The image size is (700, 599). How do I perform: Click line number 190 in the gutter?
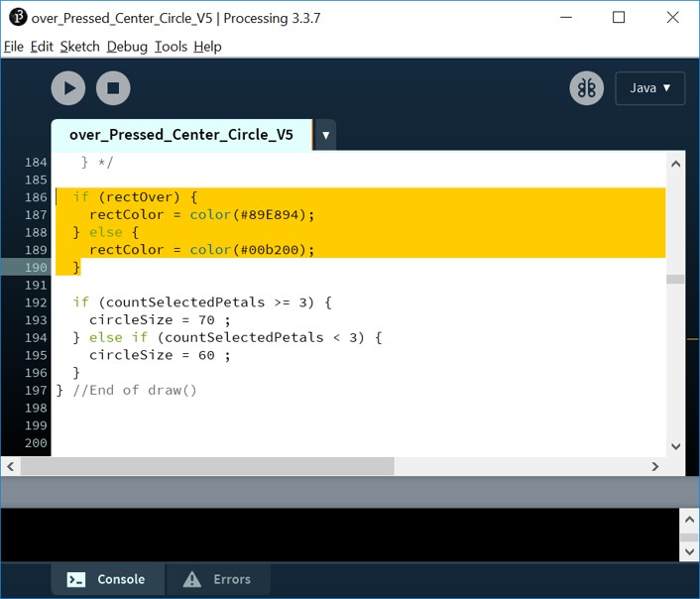[36, 268]
